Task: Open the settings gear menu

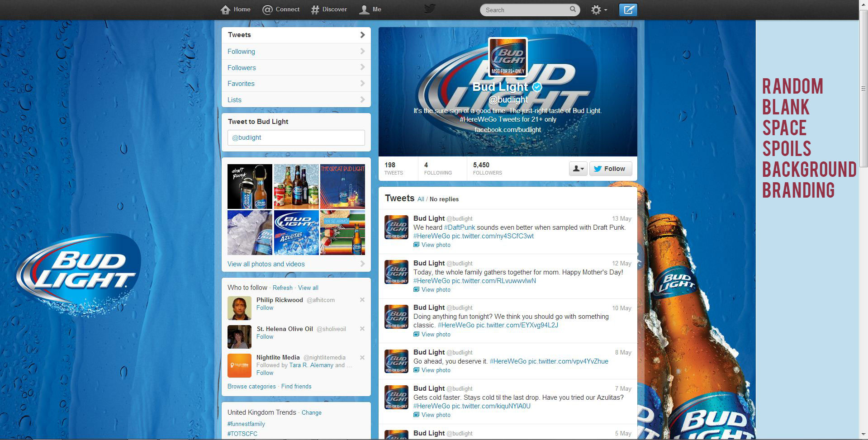Action: coord(599,9)
